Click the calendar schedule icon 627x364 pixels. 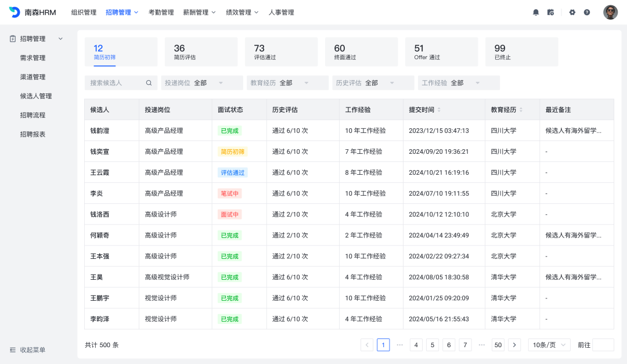[x=550, y=12]
